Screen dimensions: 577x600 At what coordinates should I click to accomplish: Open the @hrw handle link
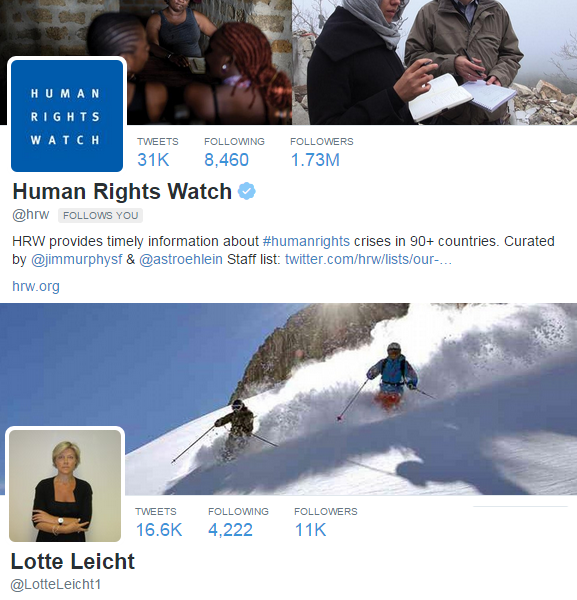(x=31, y=215)
